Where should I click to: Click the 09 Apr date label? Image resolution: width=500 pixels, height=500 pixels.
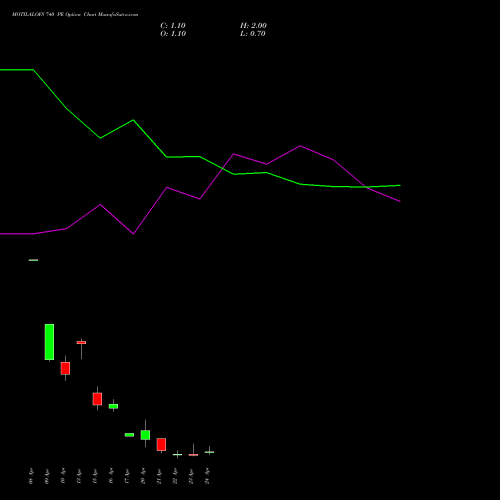click(x=47, y=476)
